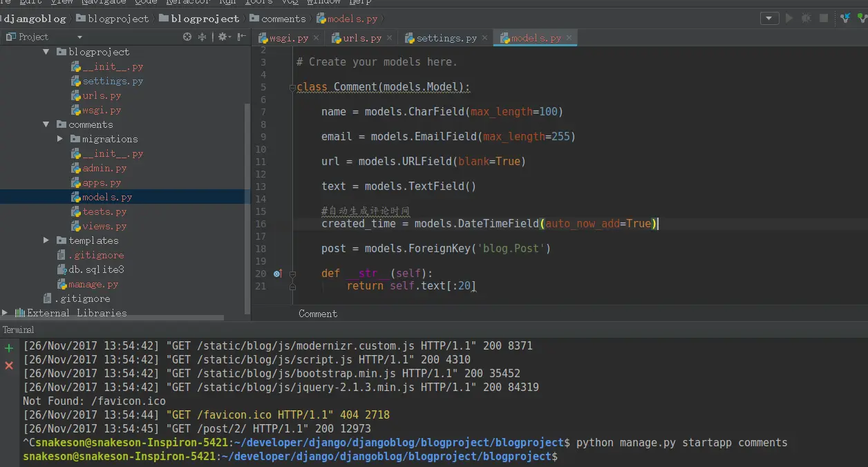This screenshot has height=467, width=868.
Task: Open Project panel gear settings
Action: click(223, 37)
